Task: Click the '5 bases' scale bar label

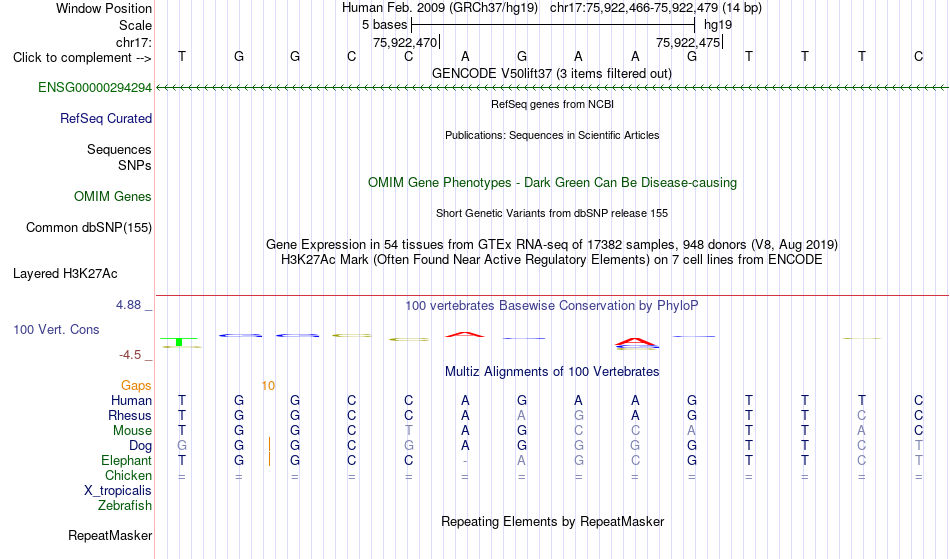Action: tap(385, 25)
